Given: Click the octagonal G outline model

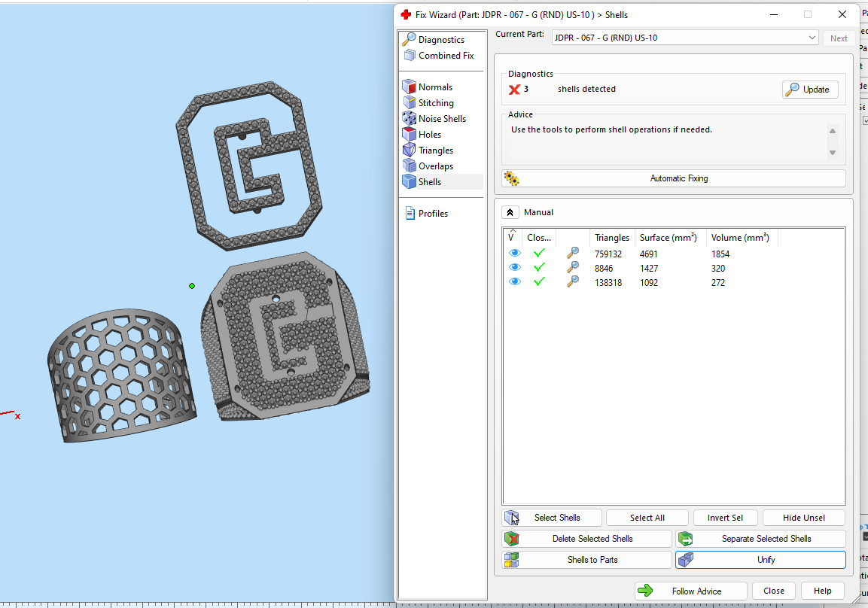Looking at the screenshot, I should click(x=249, y=165).
